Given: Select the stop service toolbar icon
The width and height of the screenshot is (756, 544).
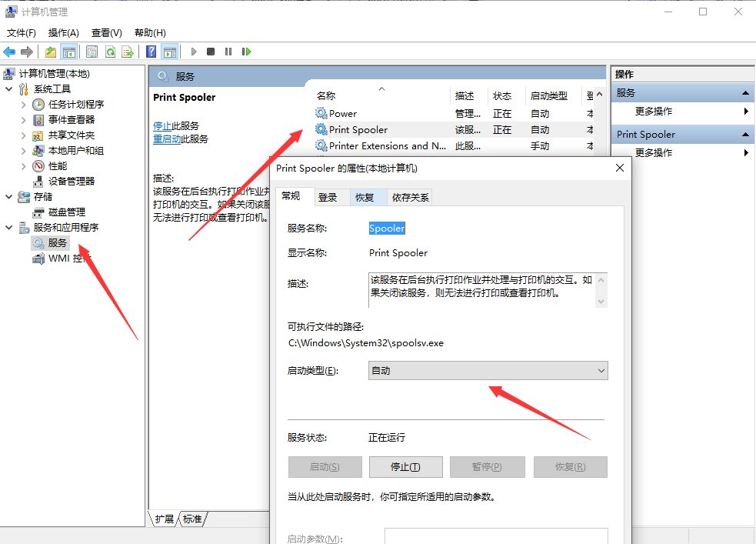Looking at the screenshot, I should tap(209, 52).
